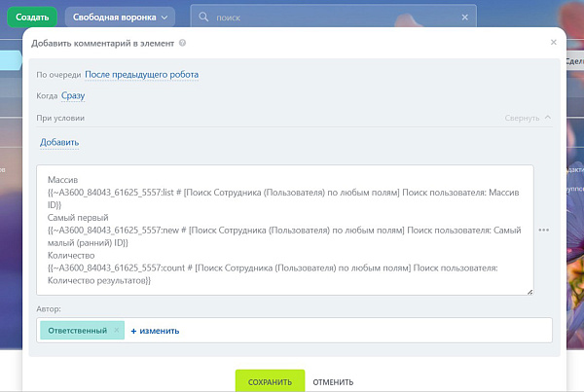Click the ОТМЕНИТЬ button
Image resolution: width=584 pixels, height=392 pixels.
point(333,382)
